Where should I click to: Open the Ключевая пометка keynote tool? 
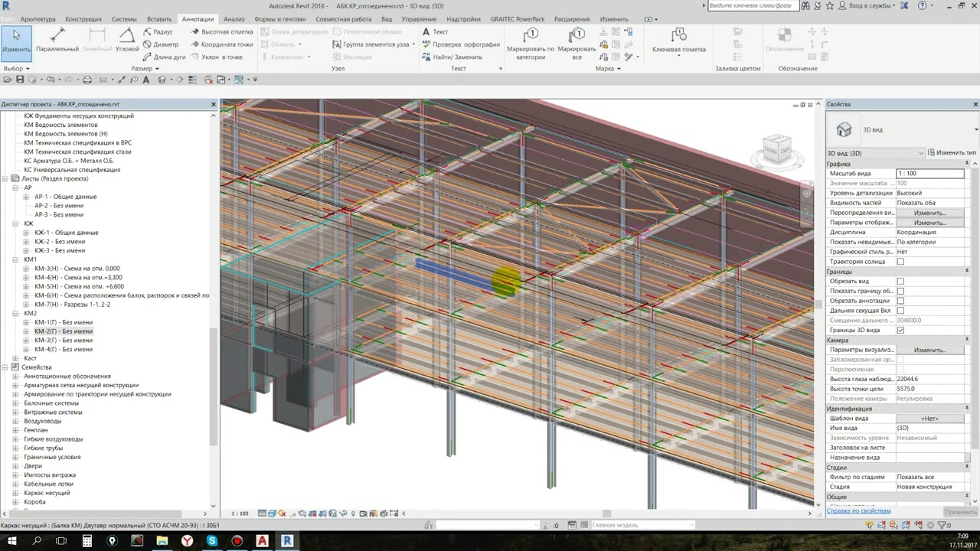679,40
